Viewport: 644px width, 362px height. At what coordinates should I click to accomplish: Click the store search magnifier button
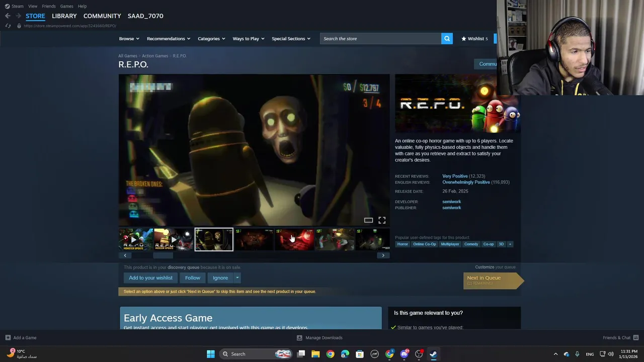[x=447, y=39]
